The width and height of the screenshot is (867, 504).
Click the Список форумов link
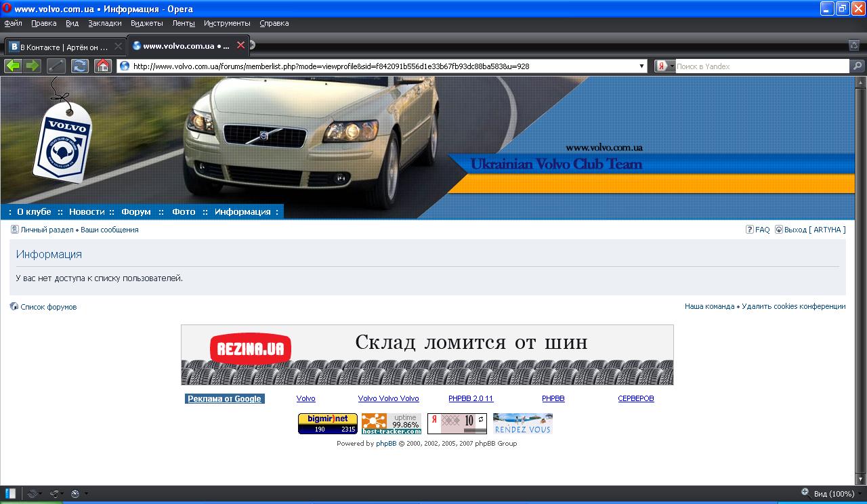[48, 307]
